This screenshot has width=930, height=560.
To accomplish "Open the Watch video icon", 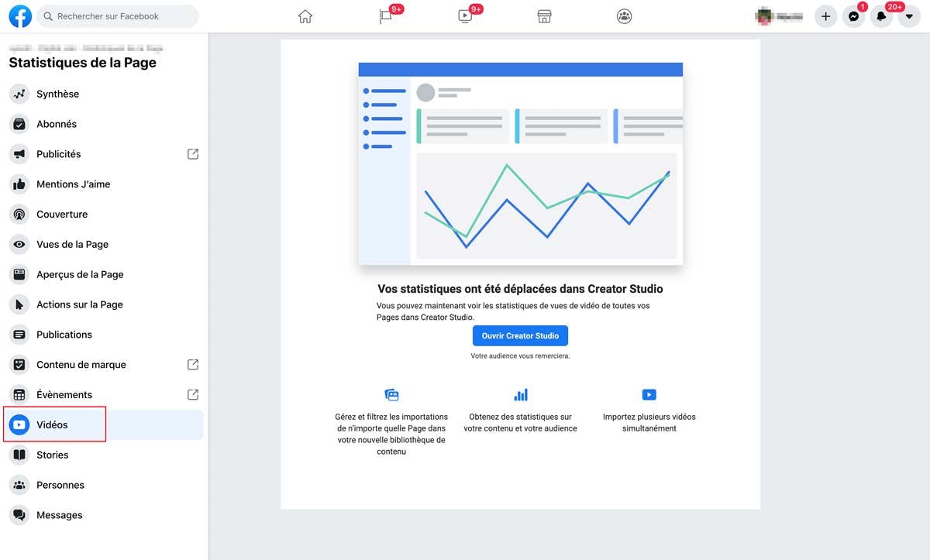I will 465,16.
